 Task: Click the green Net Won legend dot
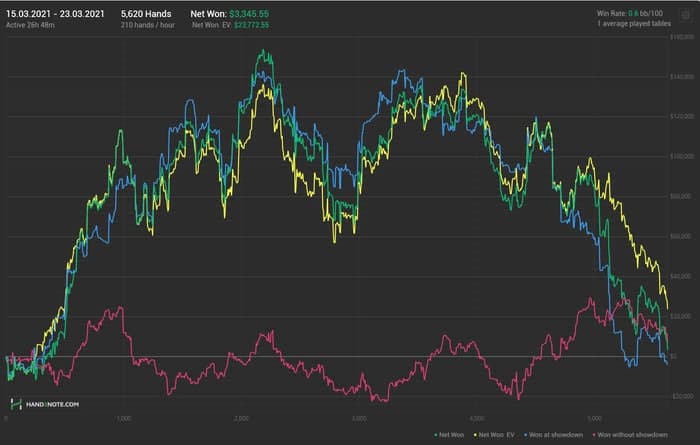tap(436, 435)
